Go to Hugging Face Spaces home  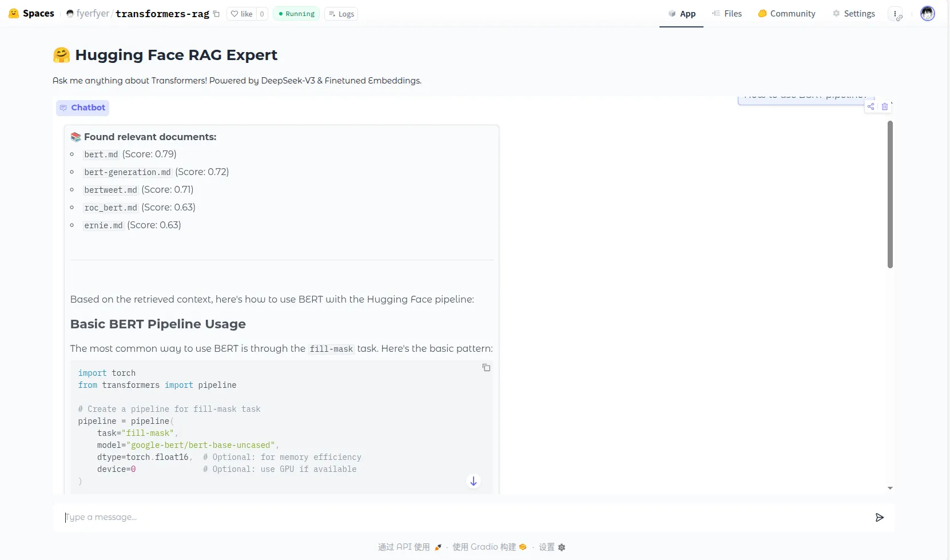click(31, 14)
